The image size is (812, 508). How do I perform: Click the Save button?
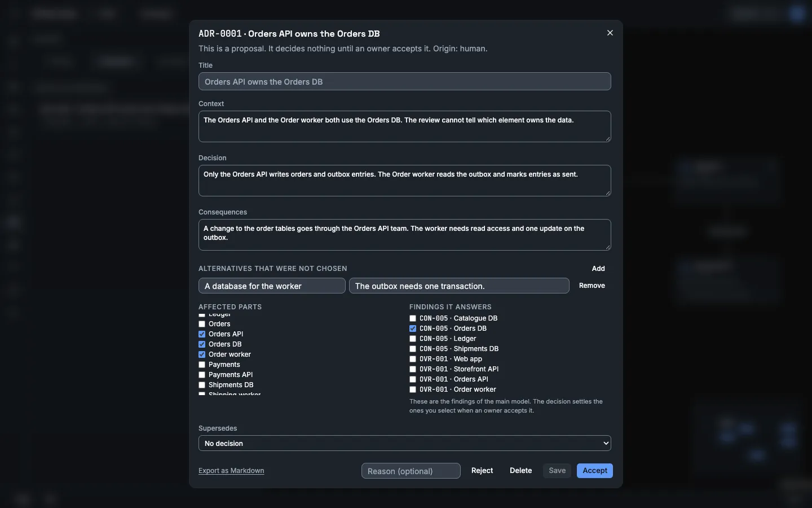[557, 471]
